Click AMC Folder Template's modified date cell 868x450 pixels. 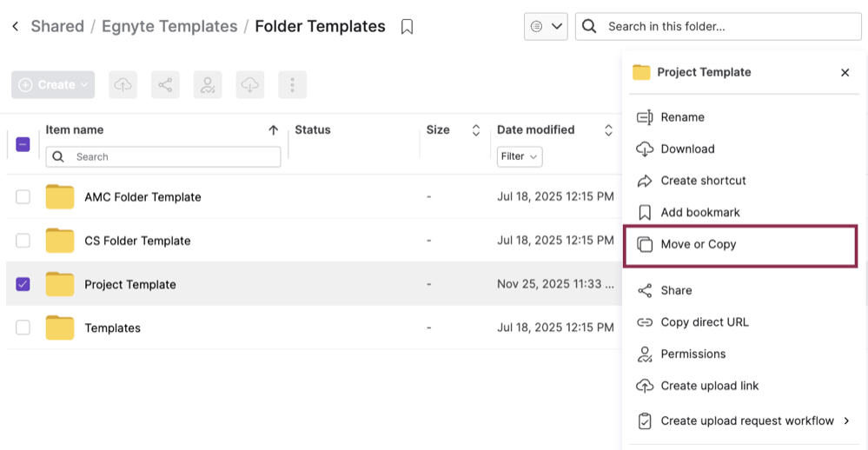(555, 196)
